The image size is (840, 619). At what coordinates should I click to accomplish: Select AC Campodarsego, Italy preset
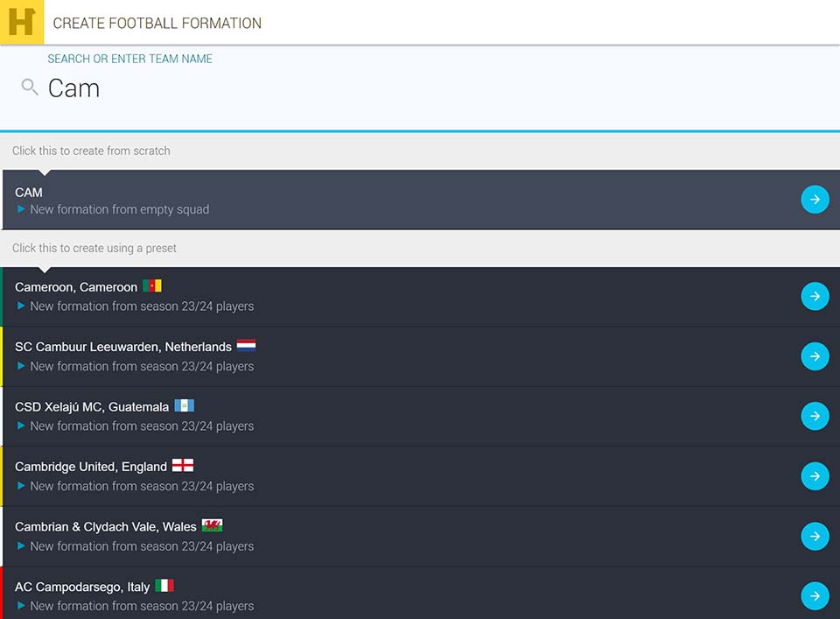point(421,594)
